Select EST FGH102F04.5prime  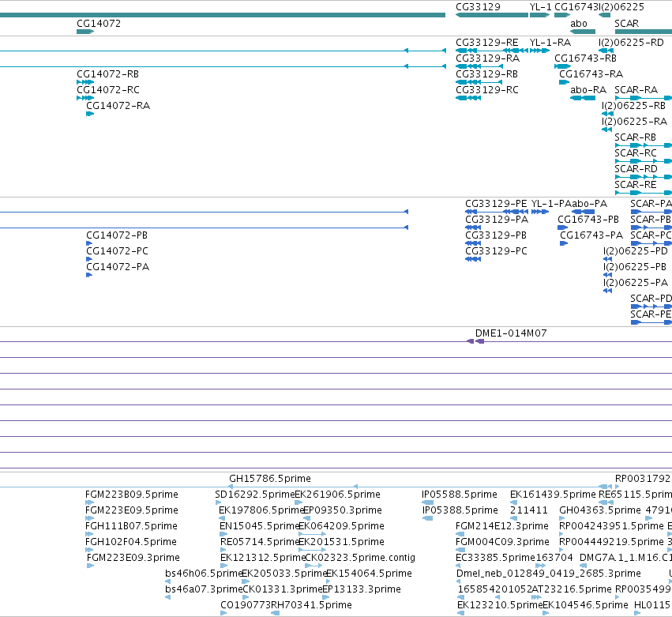pyautogui.click(x=89, y=550)
